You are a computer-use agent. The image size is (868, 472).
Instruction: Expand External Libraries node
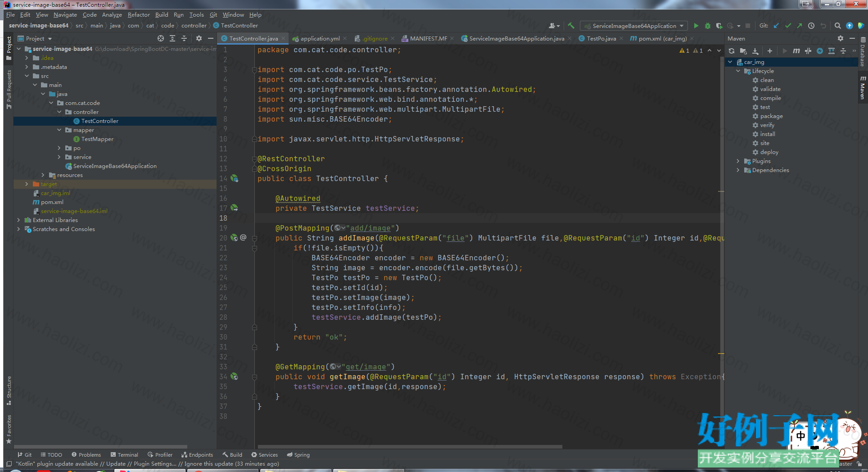18,220
